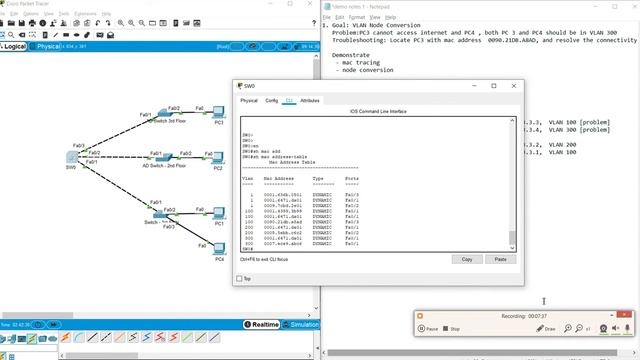
Task: Open the SW0 Config tab
Action: [x=271, y=100]
